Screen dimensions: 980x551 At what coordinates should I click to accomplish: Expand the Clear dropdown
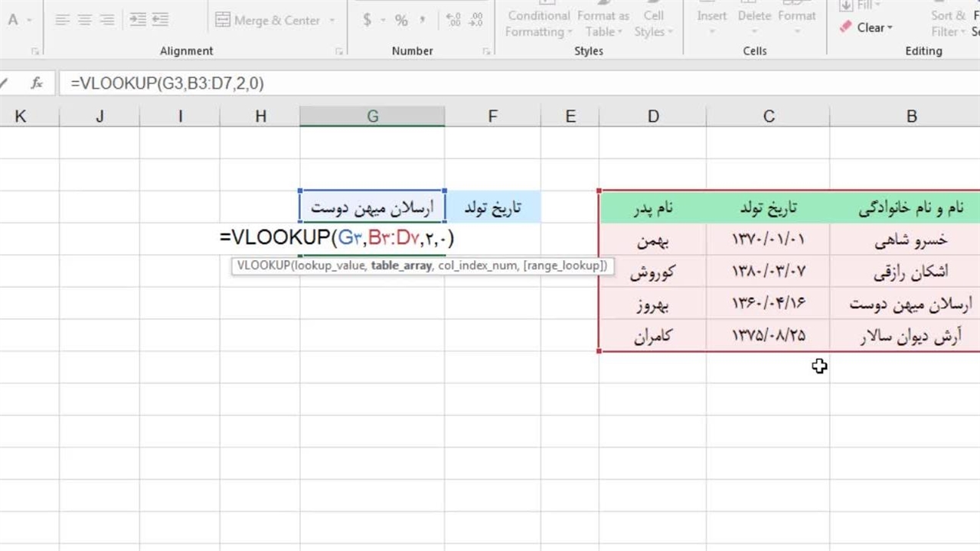click(x=866, y=28)
